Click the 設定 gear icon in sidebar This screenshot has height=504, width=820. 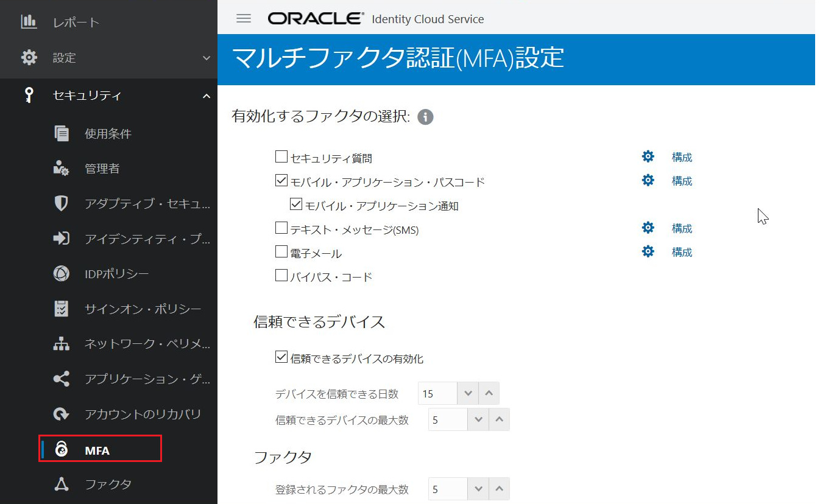pyautogui.click(x=29, y=58)
